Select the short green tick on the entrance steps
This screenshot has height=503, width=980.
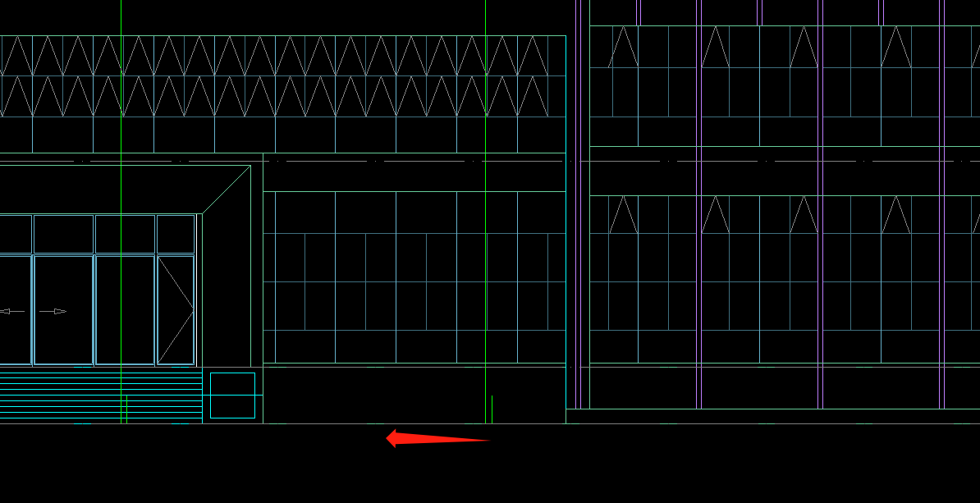pyautogui.click(x=127, y=409)
